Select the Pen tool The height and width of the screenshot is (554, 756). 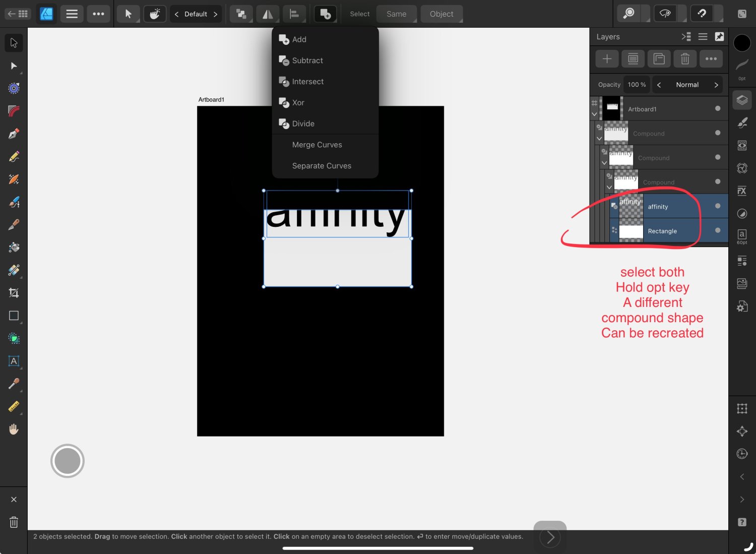[14, 134]
